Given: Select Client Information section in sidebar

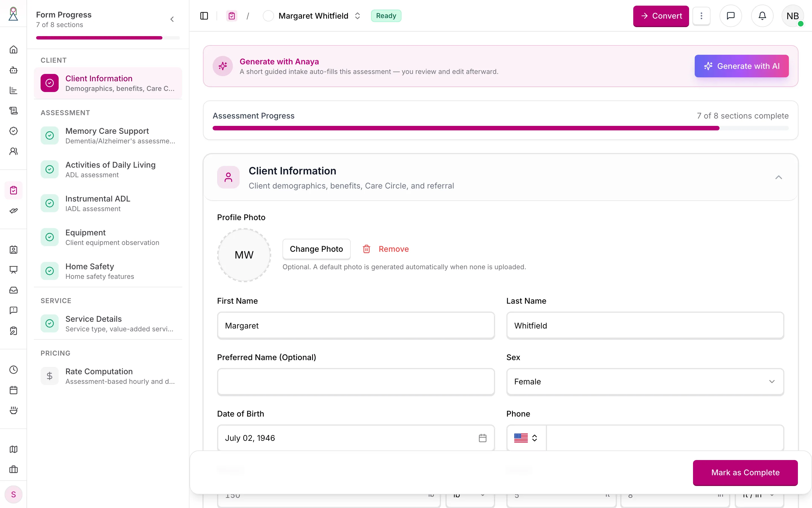Looking at the screenshot, I should [108, 83].
